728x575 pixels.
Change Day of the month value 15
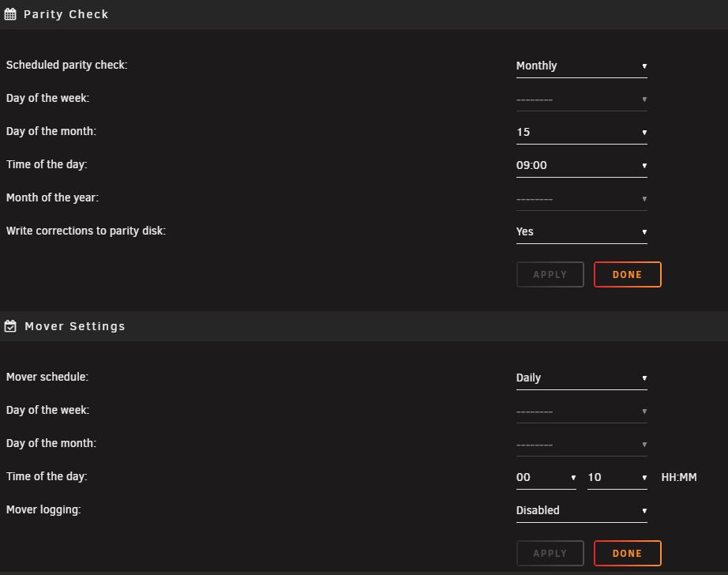(x=581, y=133)
